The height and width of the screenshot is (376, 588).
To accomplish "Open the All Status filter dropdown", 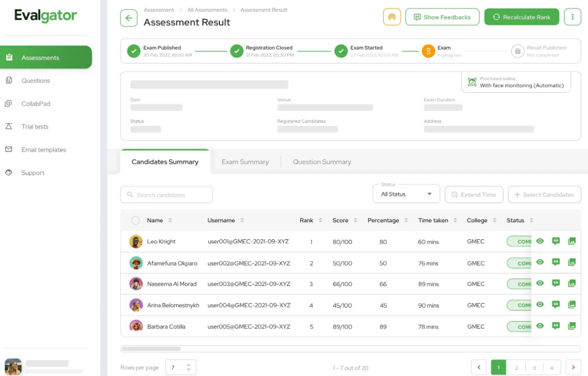I will (406, 194).
